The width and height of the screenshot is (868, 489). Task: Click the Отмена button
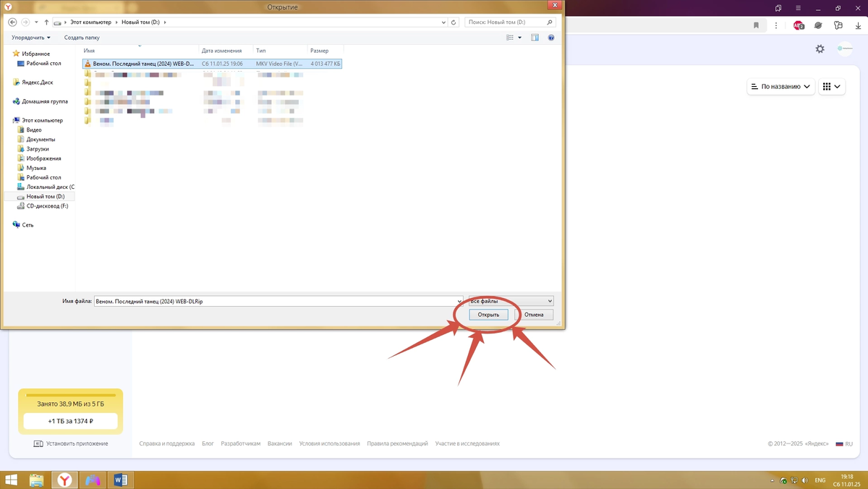click(x=534, y=315)
